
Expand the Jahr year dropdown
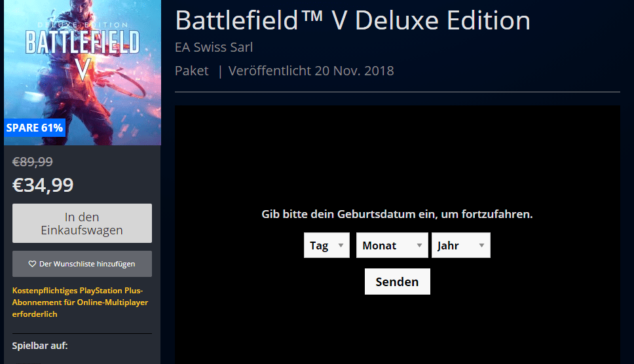pos(460,246)
